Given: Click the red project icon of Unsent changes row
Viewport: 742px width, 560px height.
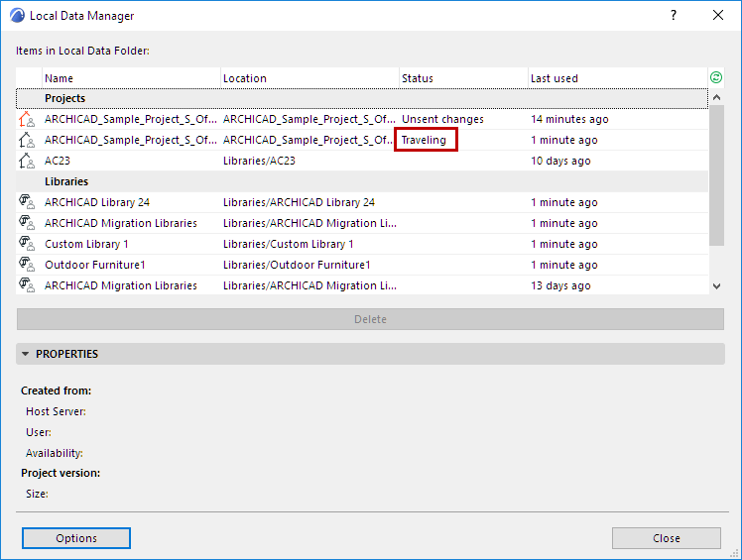Looking at the screenshot, I should pos(27,119).
